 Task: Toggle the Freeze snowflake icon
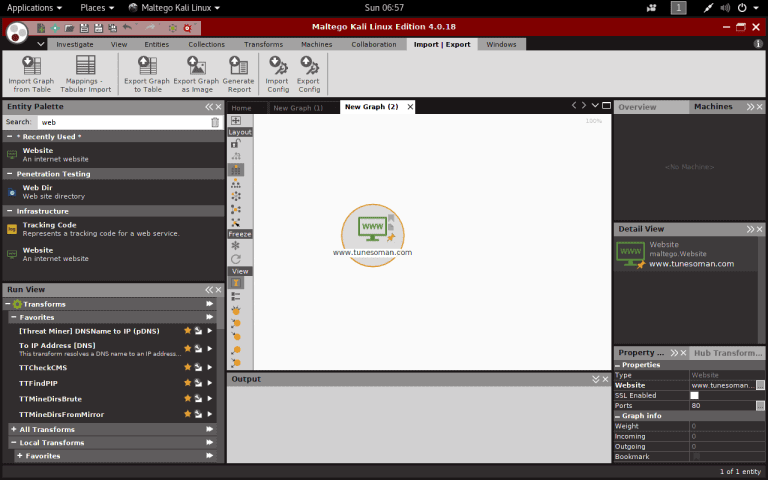pos(236,246)
